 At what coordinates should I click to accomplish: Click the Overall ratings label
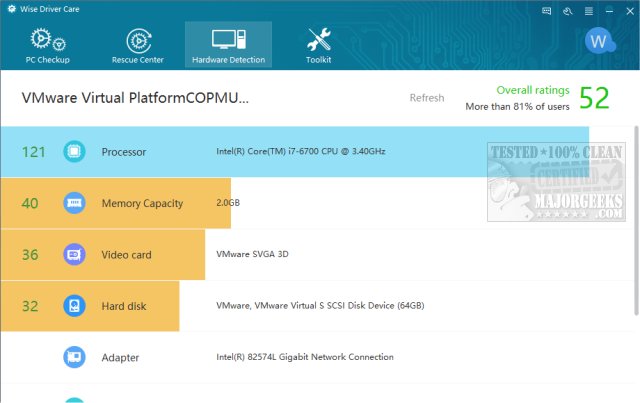[533, 90]
